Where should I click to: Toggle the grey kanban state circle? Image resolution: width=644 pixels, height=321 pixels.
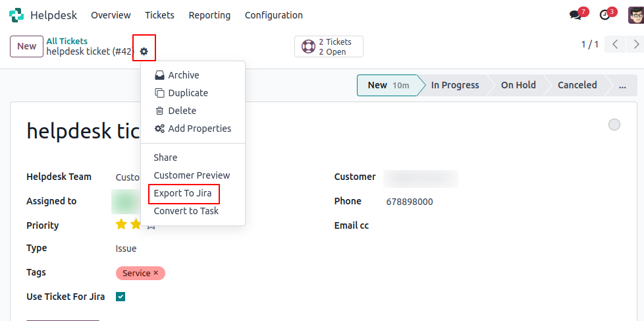(614, 125)
